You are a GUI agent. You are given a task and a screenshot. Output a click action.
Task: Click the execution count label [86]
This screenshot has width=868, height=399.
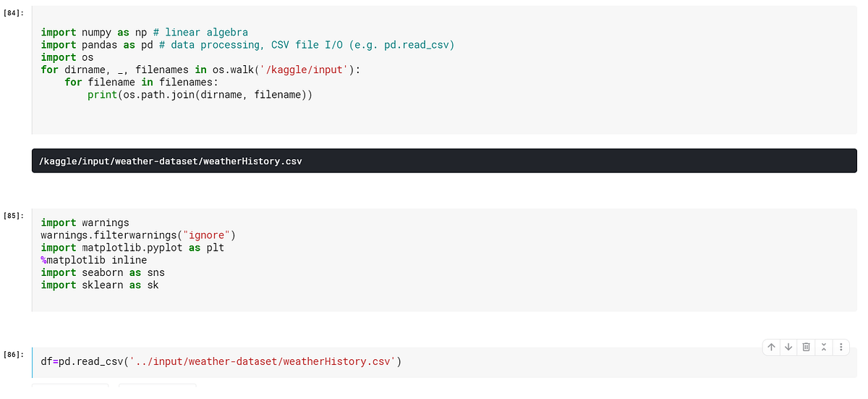14,354
